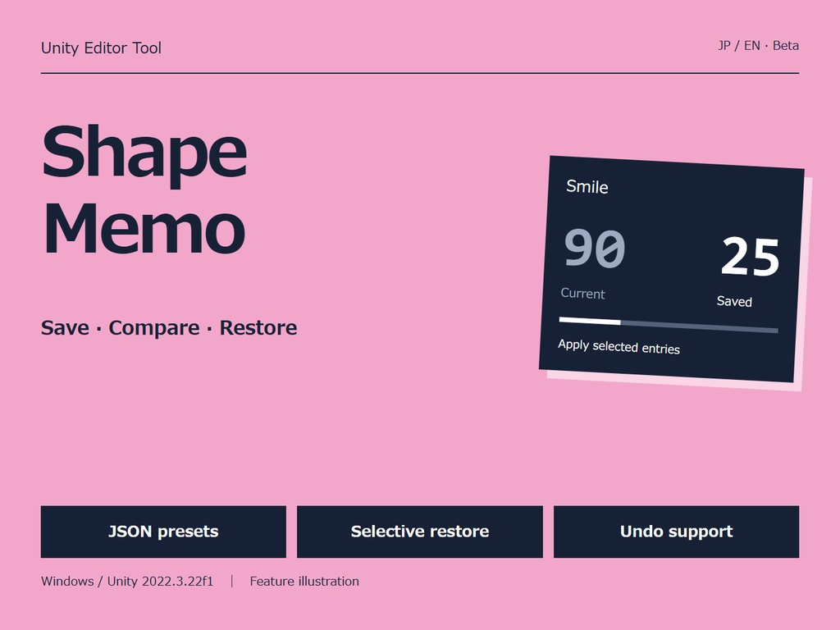840x630 pixels.
Task: Click the gray unfilled track of slider
Action: [699, 326]
